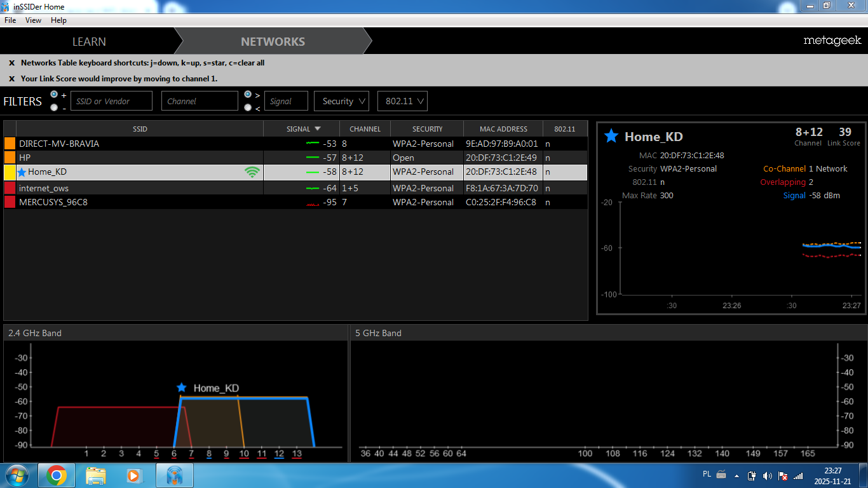
Task: Switch to the LEARN tab
Action: click(x=89, y=41)
